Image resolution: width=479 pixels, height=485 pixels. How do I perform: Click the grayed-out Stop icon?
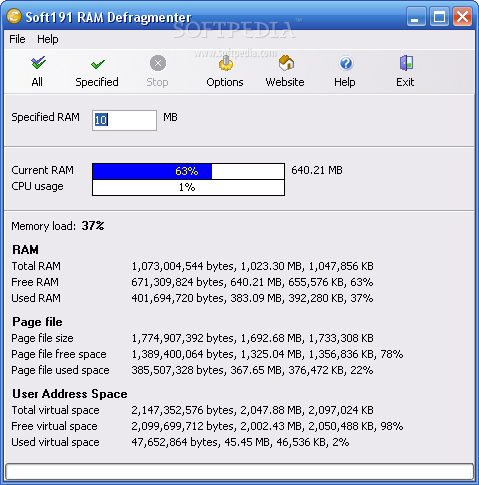pyautogui.click(x=158, y=63)
